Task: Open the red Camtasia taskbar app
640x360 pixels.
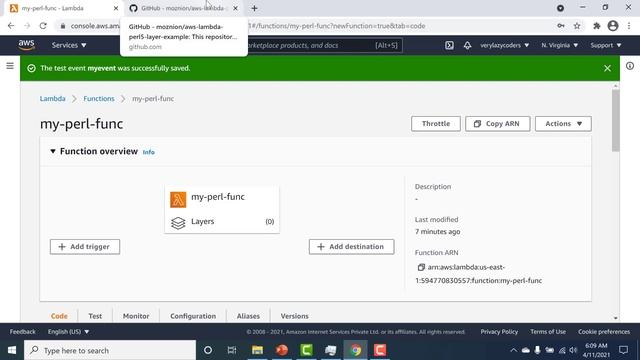Action: [380, 350]
